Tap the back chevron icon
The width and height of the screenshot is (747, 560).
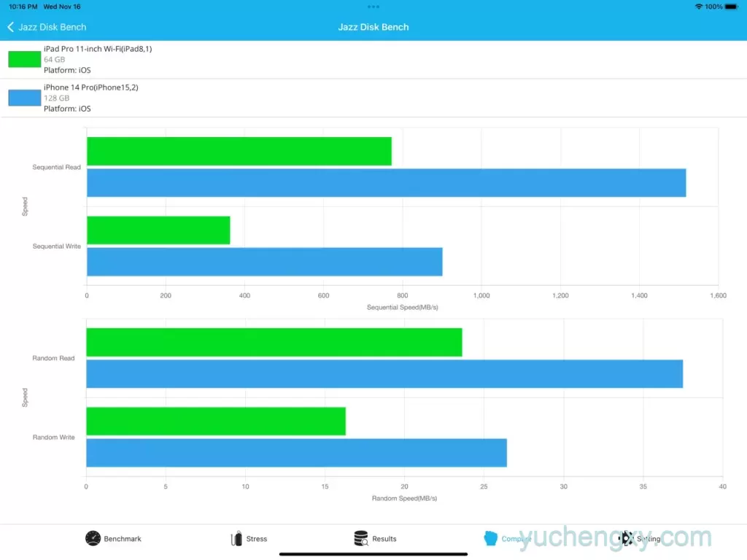pyautogui.click(x=10, y=27)
